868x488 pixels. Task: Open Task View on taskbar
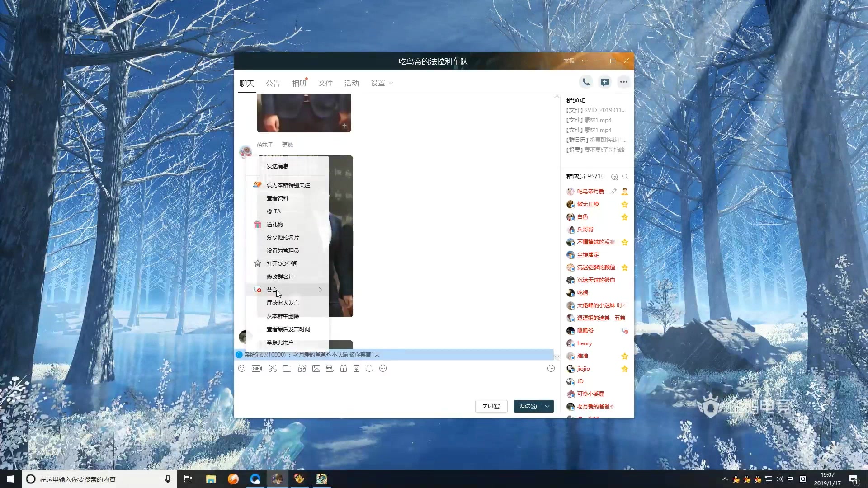(x=188, y=479)
